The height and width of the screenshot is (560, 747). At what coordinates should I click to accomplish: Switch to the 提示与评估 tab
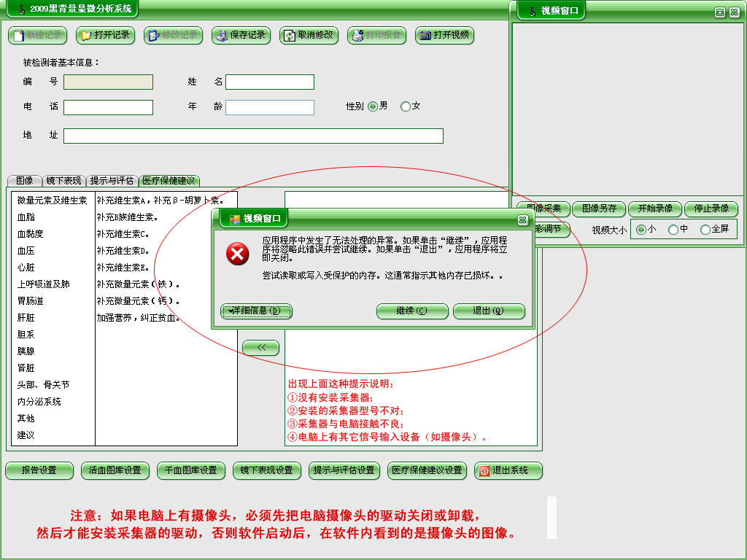[x=112, y=181]
